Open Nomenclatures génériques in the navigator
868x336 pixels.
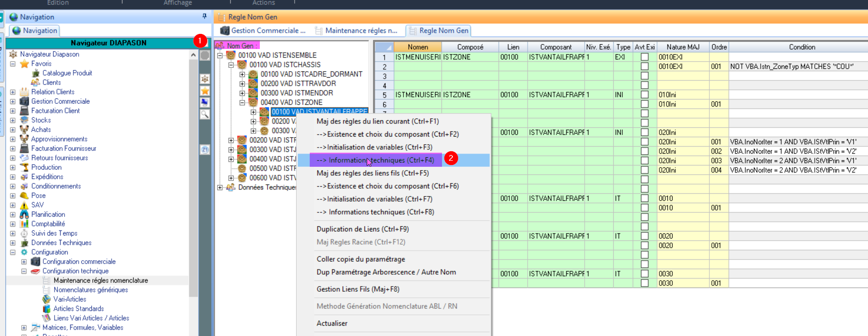point(90,290)
